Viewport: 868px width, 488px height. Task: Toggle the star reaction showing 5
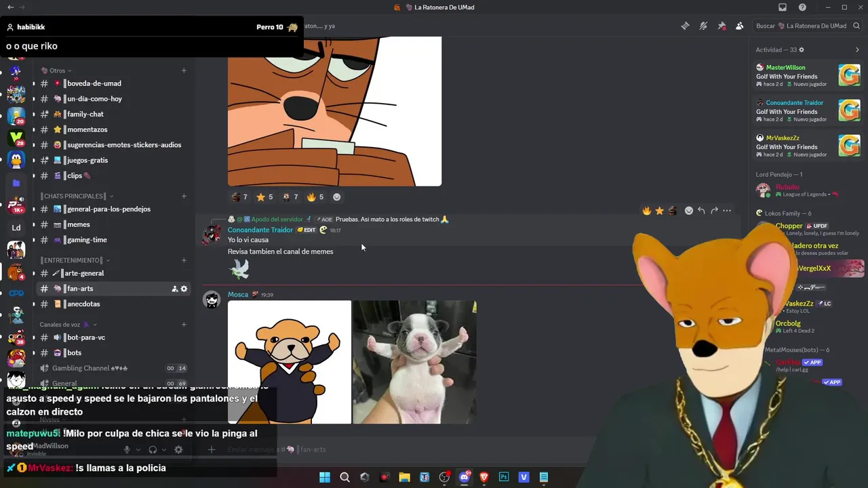coord(264,197)
